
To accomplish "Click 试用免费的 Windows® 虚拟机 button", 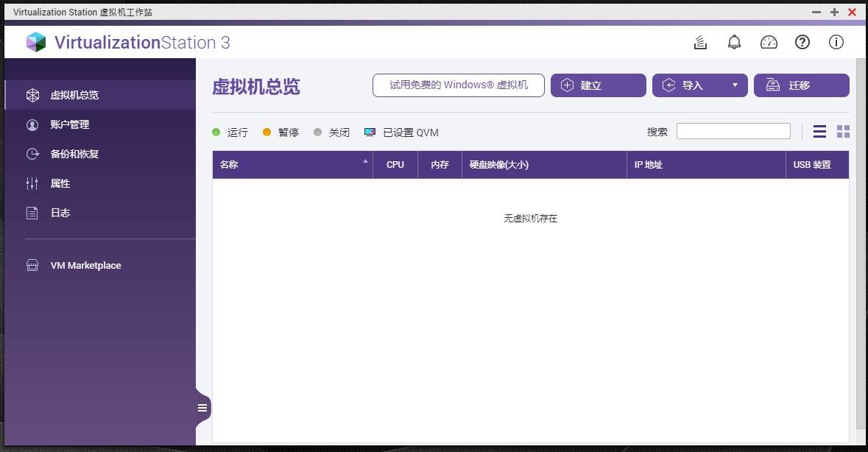I will [x=458, y=85].
